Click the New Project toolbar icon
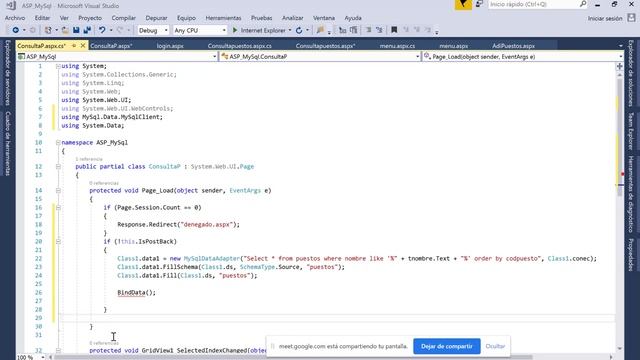This screenshot has height=360, width=640. point(48,30)
